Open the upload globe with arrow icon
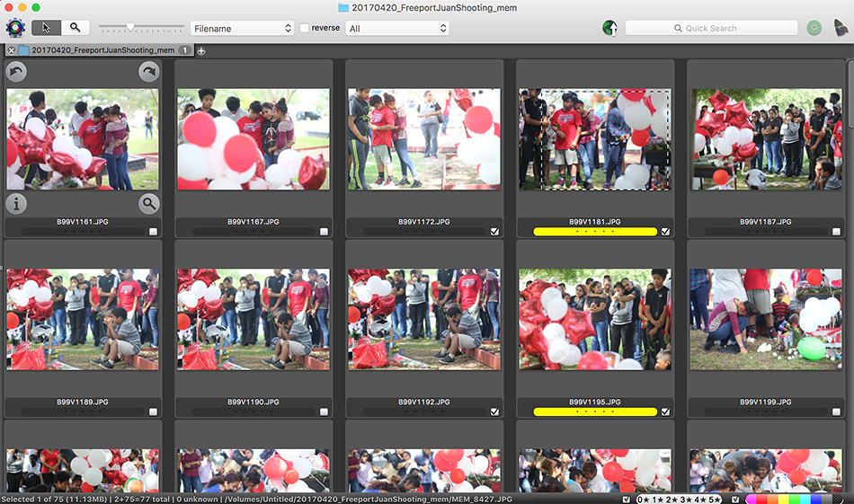The image size is (854, 504). point(609,28)
